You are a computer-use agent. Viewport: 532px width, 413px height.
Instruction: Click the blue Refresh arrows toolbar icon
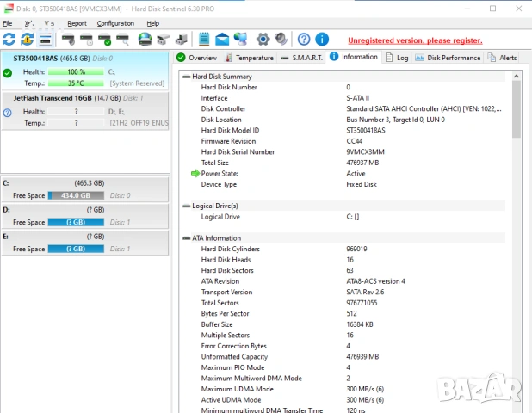pos(9,40)
